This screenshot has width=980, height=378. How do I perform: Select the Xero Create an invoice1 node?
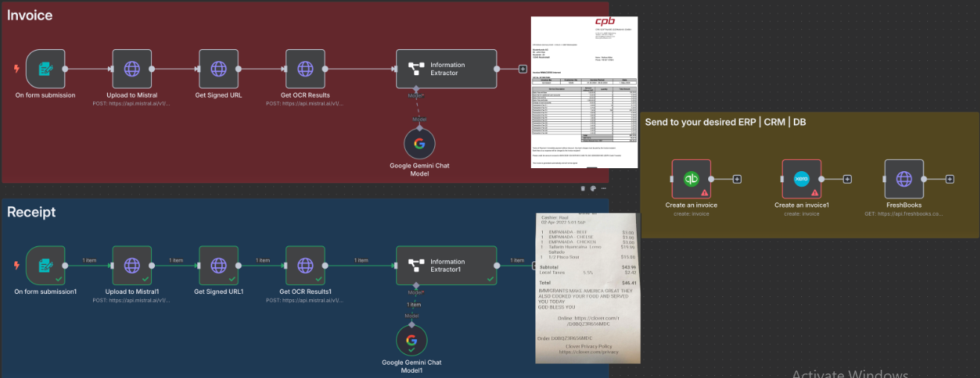point(801,179)
